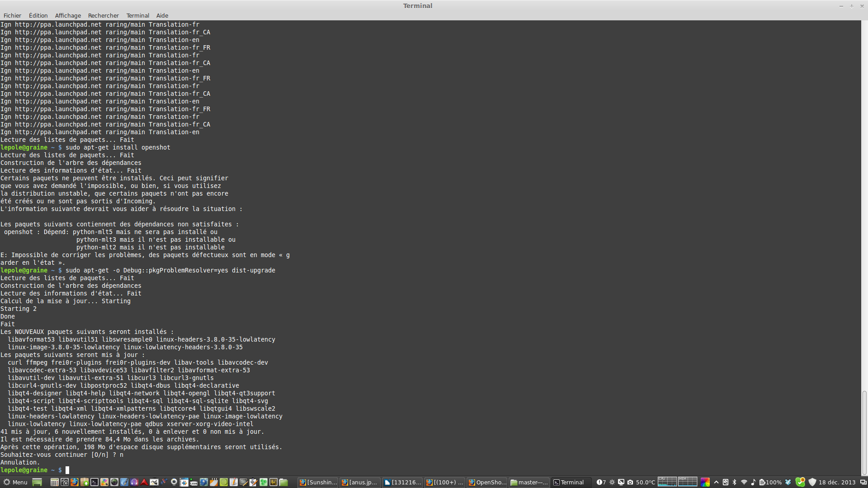Screen dimensions: 868x488
Task: Click the terminal launcher icon in the panel
Action: tap(94, 482)
